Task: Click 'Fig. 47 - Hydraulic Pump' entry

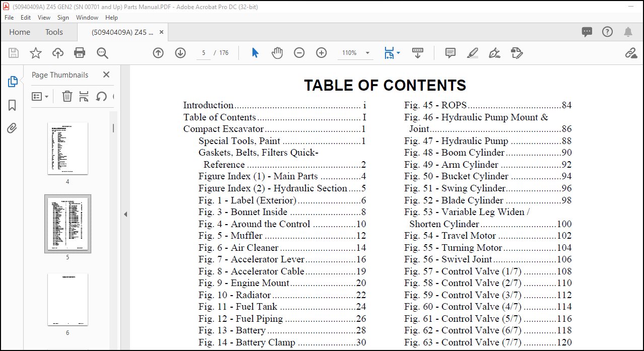Action: tap(488, 141)
